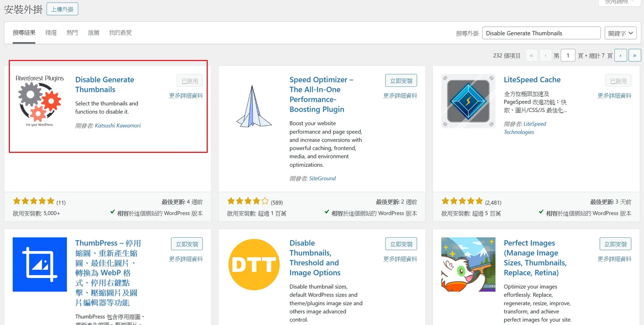Image resolution: width=644 pixels, height=325 pixels.
Task: Click the current page number field
Action: (568, 55)
